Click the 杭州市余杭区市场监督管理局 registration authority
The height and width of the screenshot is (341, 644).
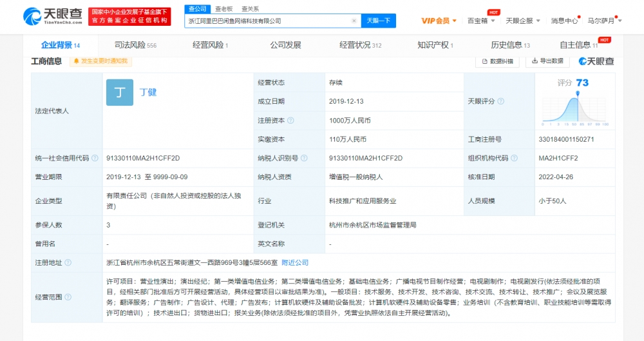(x=372, y=225)
